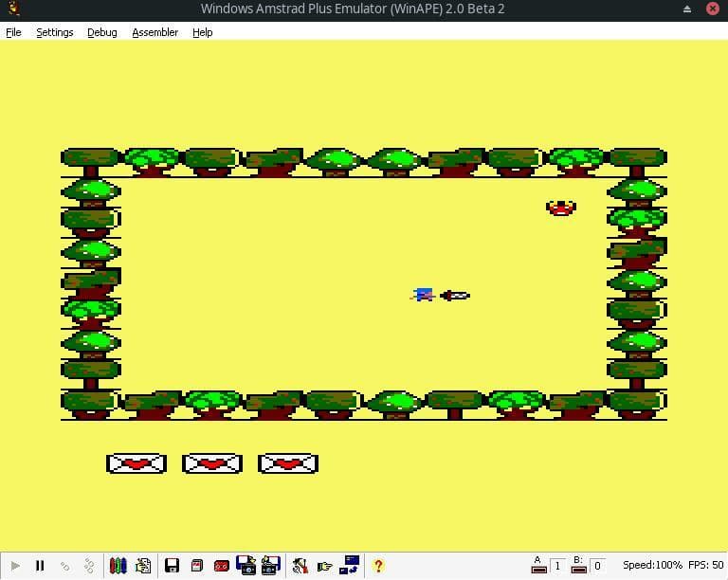Open settings via hammer and wrench icon
The height and width of the screenshot is (580, 728).
click(300, 566)
